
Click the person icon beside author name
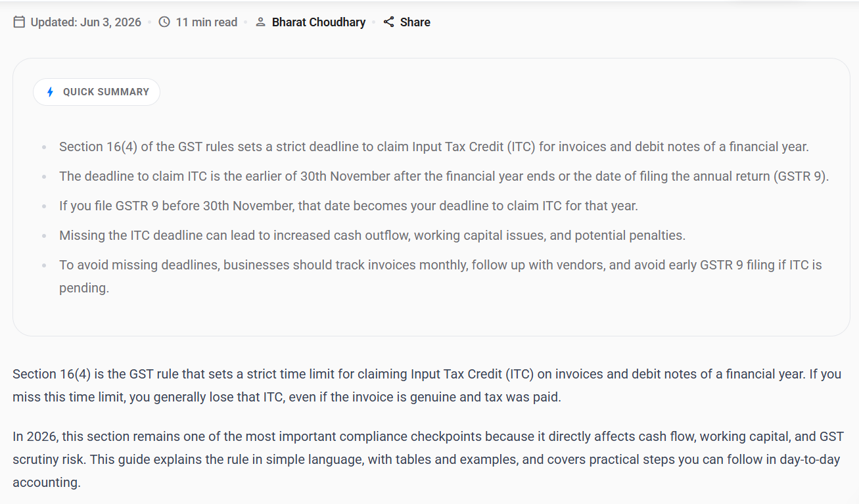(260, 22)
